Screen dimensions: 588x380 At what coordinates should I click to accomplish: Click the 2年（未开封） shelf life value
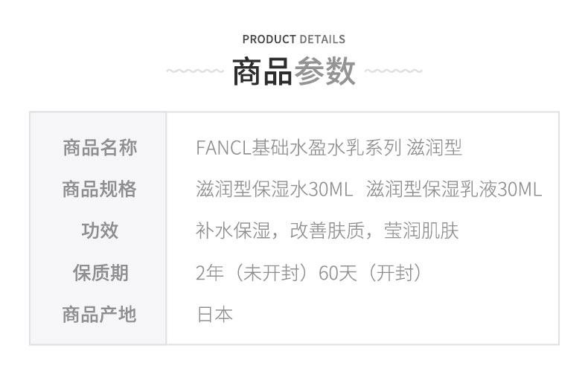[252, 272]
